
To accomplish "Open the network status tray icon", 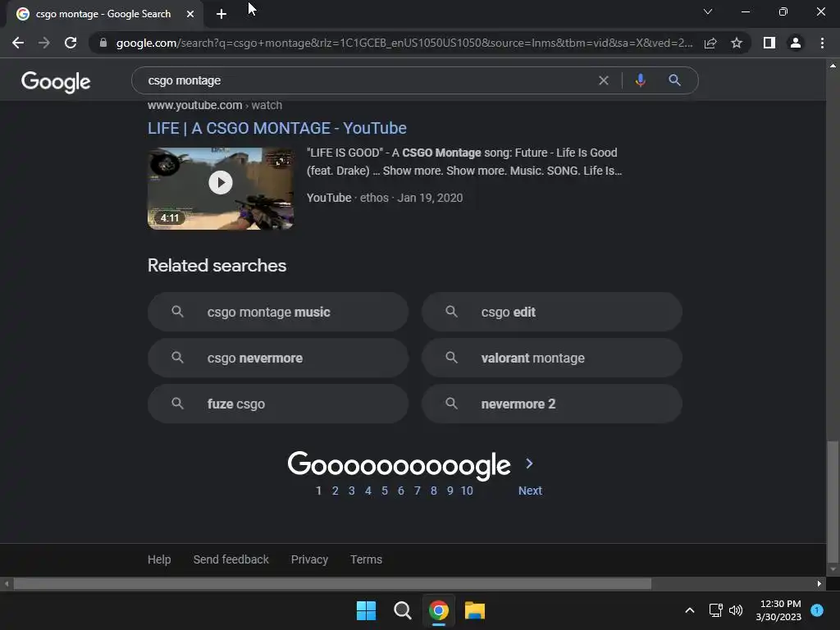I will coord(715,610).
